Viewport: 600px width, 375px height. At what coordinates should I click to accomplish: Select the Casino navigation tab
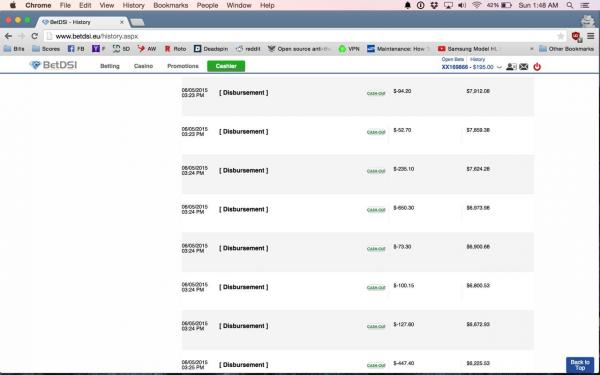[143, 66]
